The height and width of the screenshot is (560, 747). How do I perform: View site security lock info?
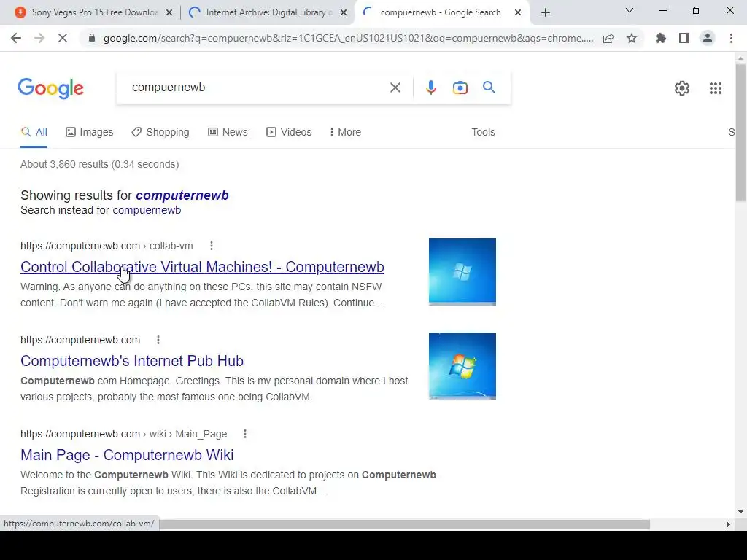click(x=93, y=38)
